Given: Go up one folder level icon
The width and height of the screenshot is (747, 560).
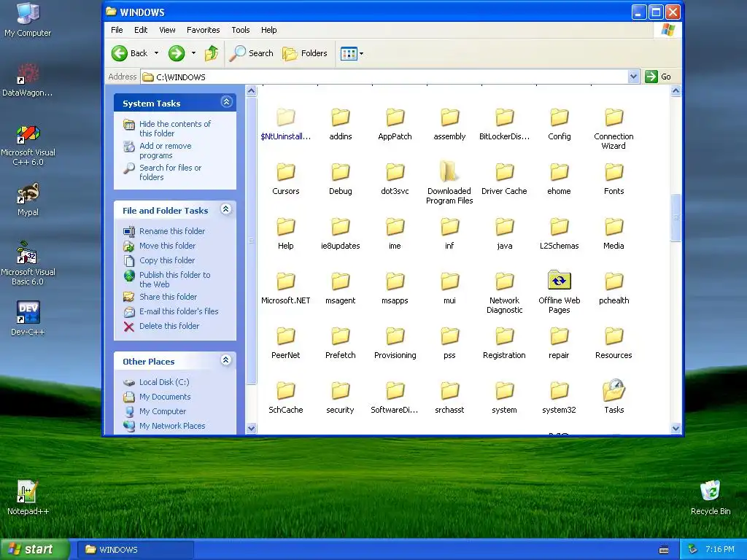Looking at the screenshot, I should (212, 53).
